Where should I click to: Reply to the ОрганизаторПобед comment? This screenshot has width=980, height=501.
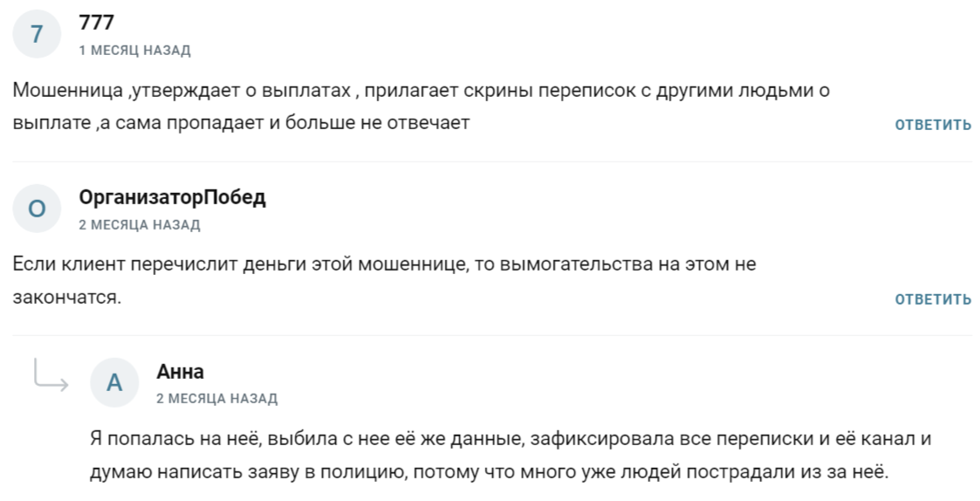[933, 299]
